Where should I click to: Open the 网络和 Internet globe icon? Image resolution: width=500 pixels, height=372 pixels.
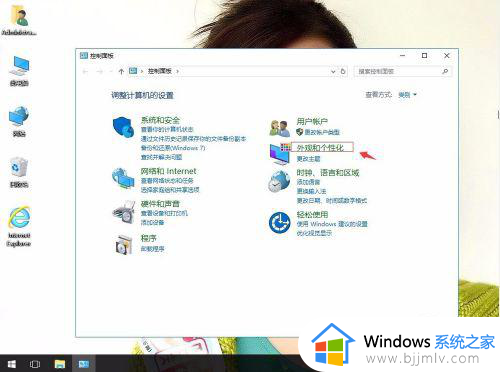pos(123,178)
